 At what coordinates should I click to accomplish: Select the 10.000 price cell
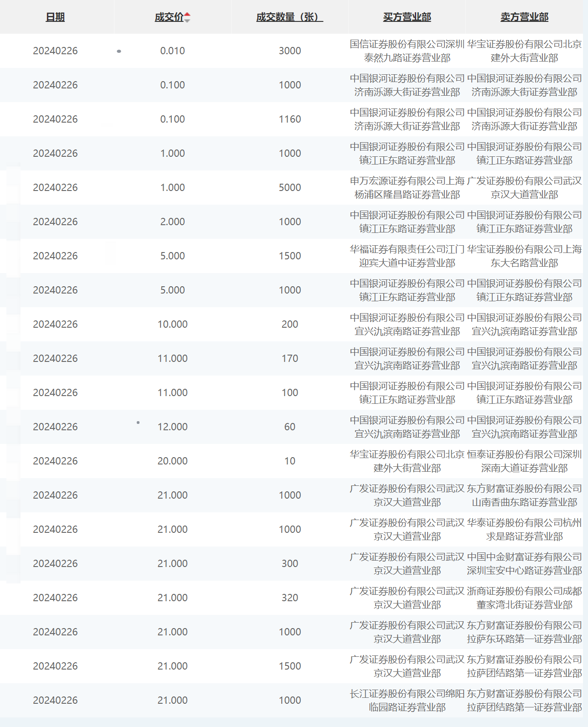tap(173, 324)
